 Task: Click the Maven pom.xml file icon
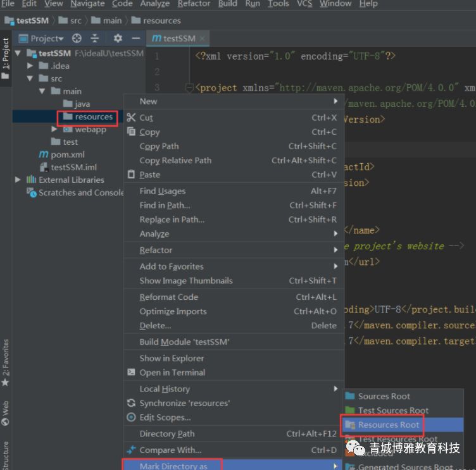[44, 154]
